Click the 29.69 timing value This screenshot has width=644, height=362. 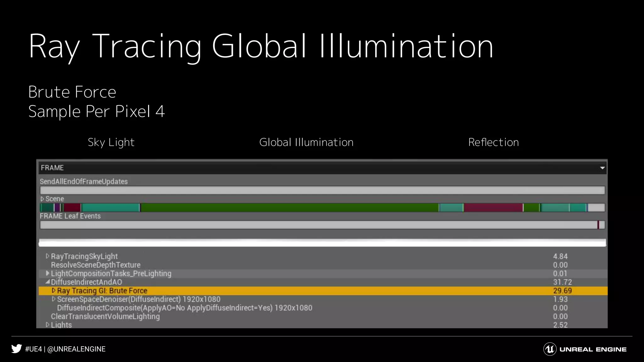point(563,291)
